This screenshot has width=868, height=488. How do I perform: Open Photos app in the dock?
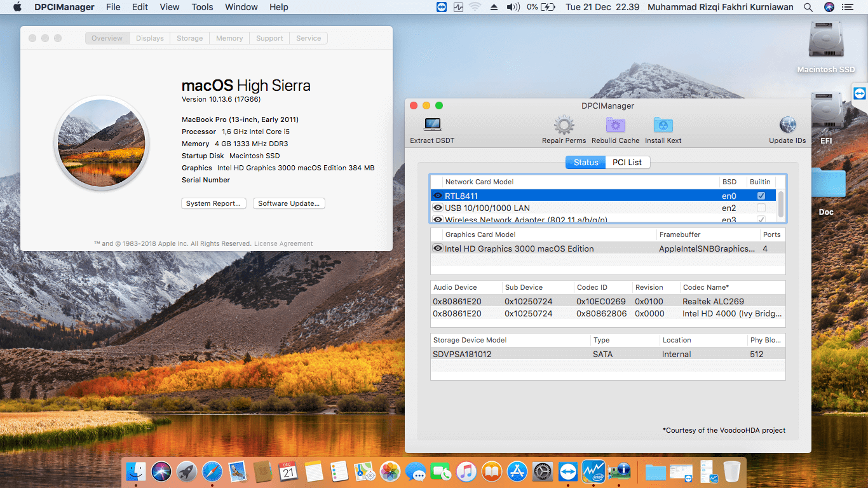tap(390, 471)
